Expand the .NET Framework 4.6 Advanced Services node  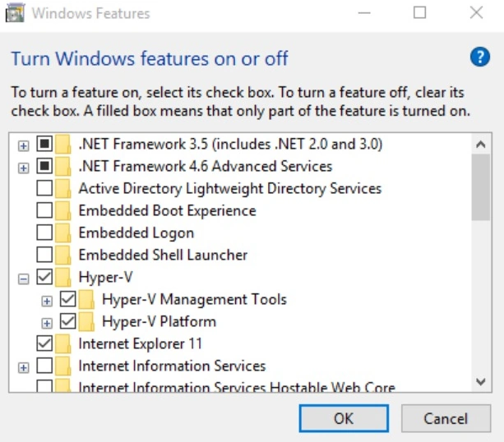click(x=23, y=168)
